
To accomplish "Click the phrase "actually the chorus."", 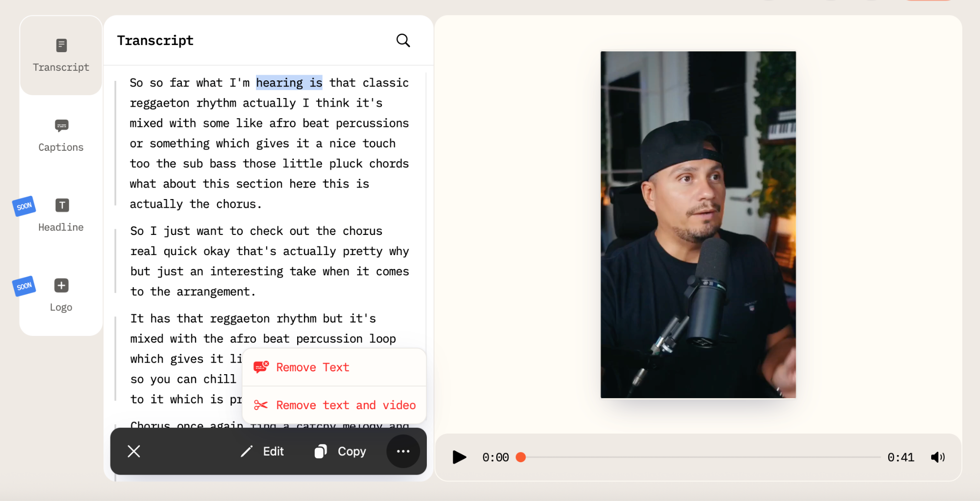I will point(196,204).
